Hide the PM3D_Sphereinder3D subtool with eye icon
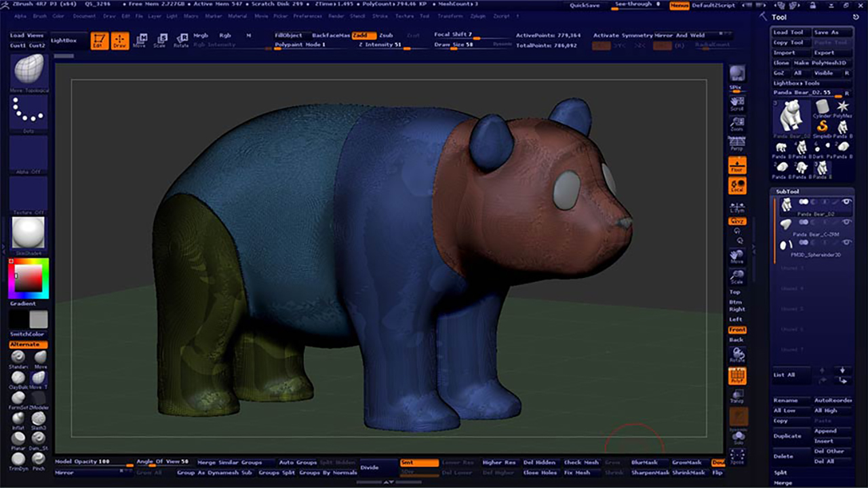The width and height of the screenshot is (868, 488). click(846, 242)
